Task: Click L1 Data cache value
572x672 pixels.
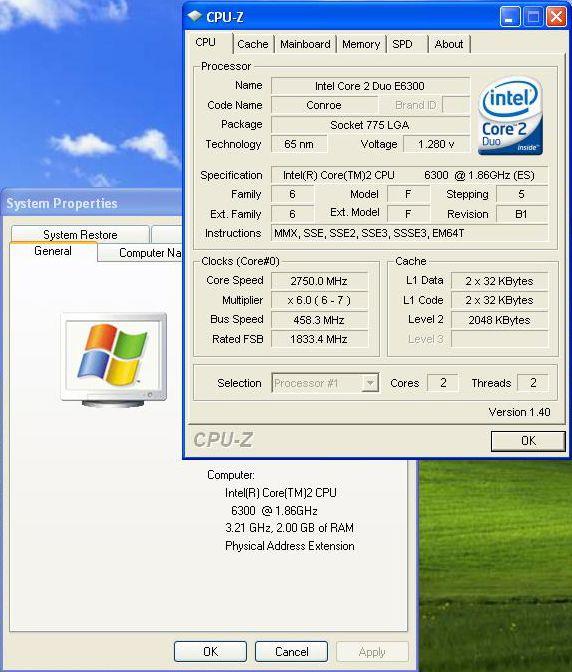Action: point(500,281)
